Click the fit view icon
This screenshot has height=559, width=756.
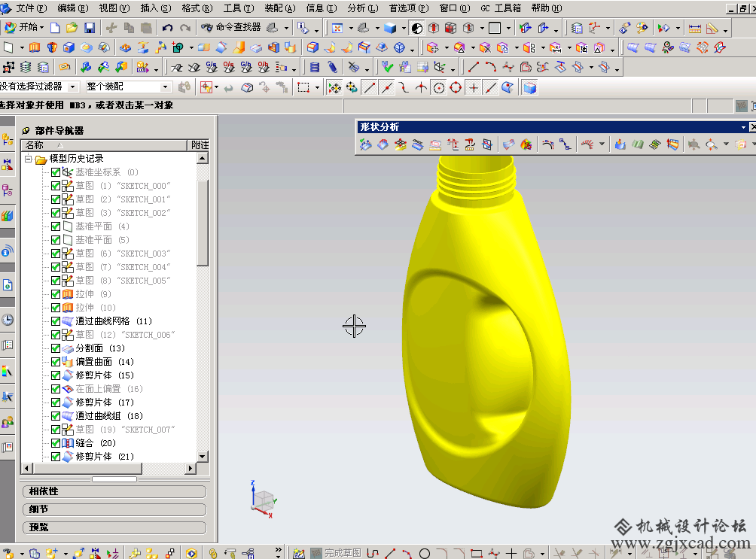337,28
